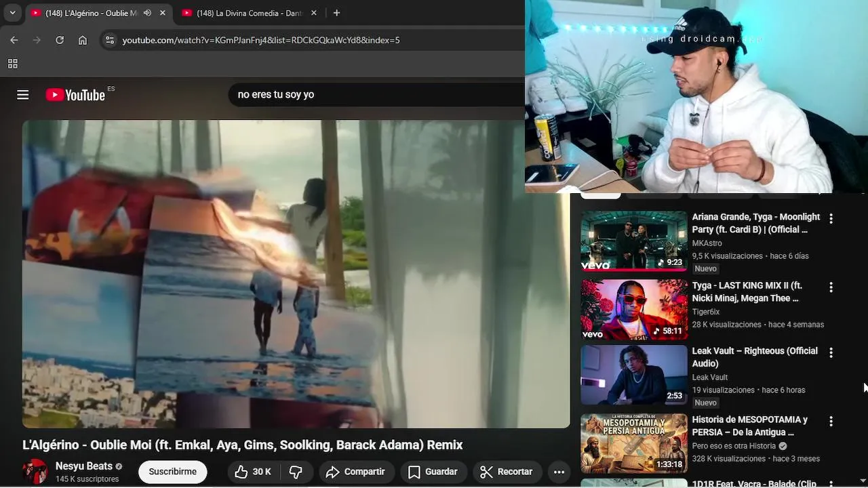Open options menu for Leak Vault Righteous
Screen dimensions: 868x488
click(x=831, y=352)
